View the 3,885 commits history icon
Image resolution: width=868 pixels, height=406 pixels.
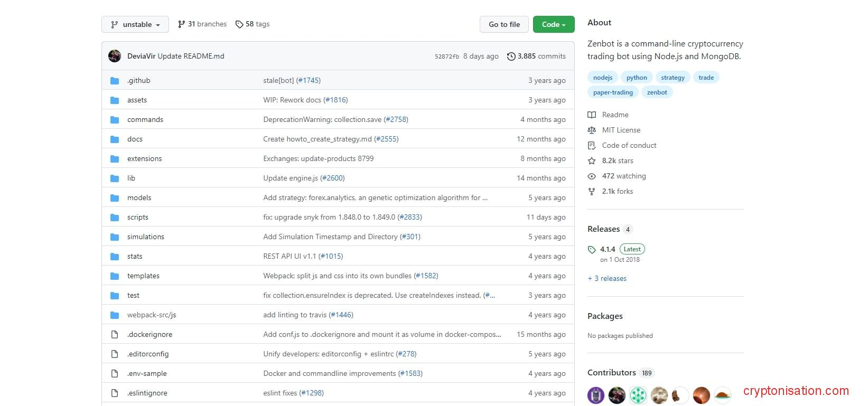[511, 56]
